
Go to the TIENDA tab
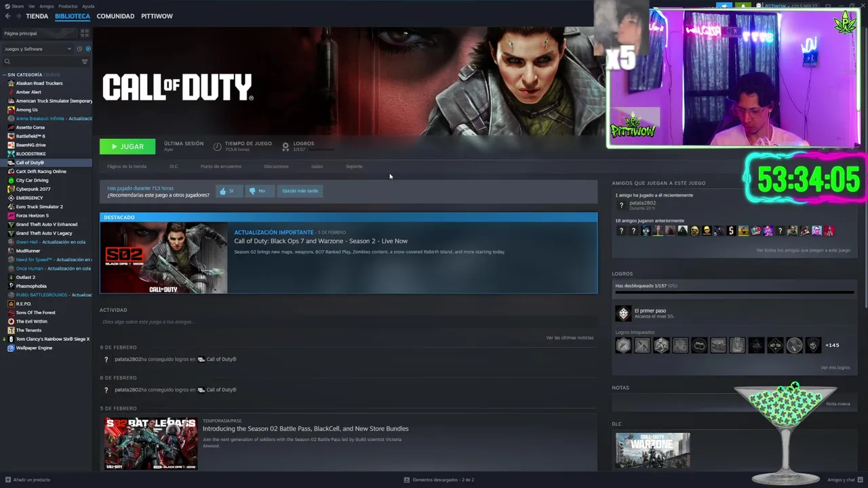37,16
